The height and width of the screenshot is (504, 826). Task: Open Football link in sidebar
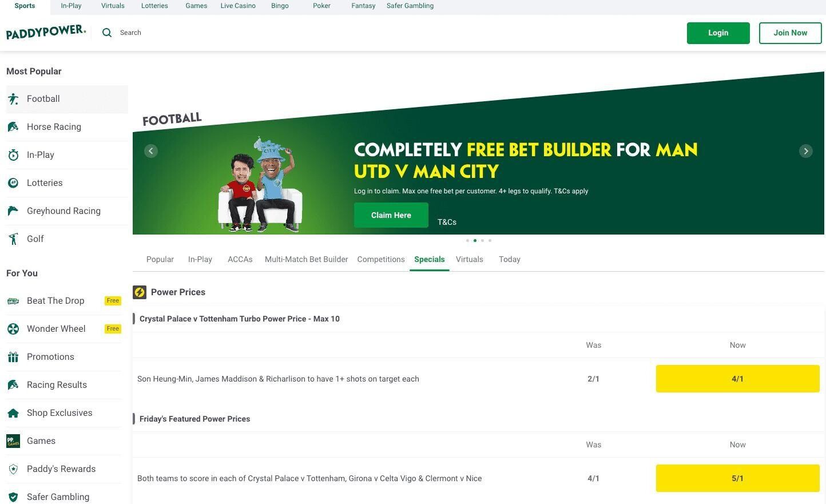43,99
